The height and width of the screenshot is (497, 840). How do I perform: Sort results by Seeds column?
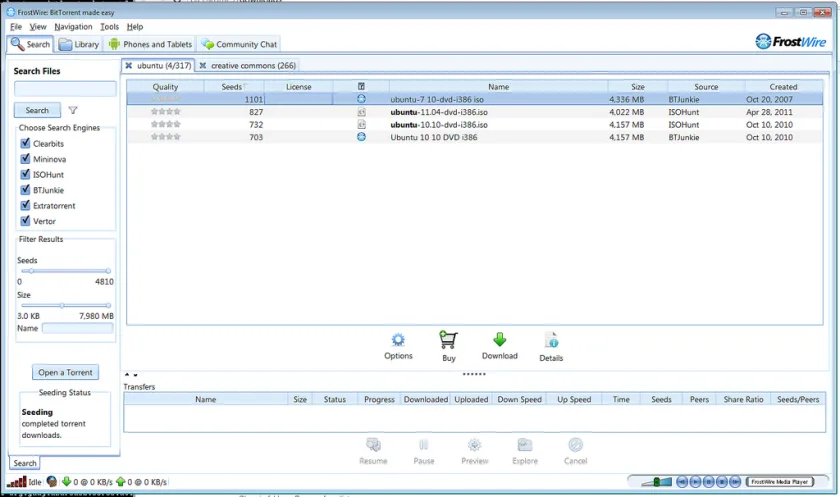pyautogui.click(x=234, y=86)
